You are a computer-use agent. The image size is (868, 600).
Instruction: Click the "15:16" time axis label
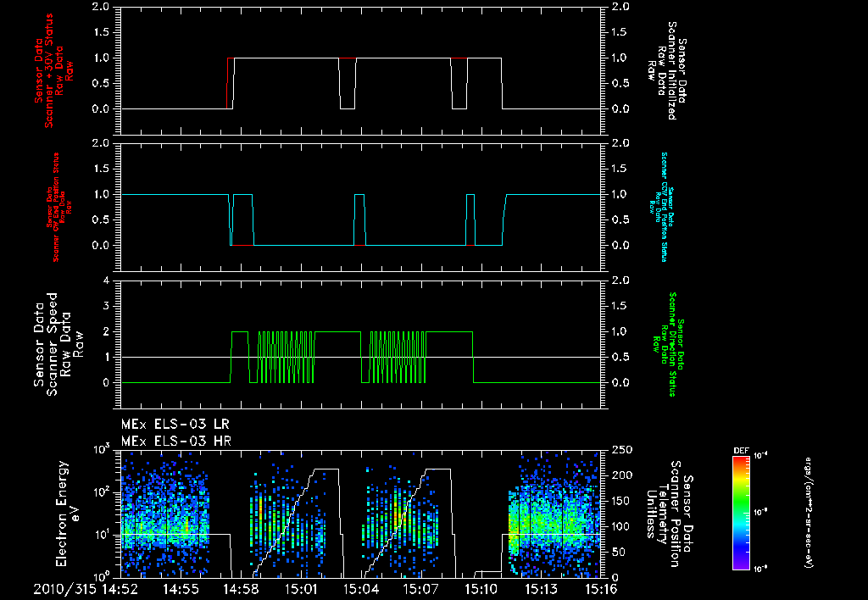(x=601, y=589)
